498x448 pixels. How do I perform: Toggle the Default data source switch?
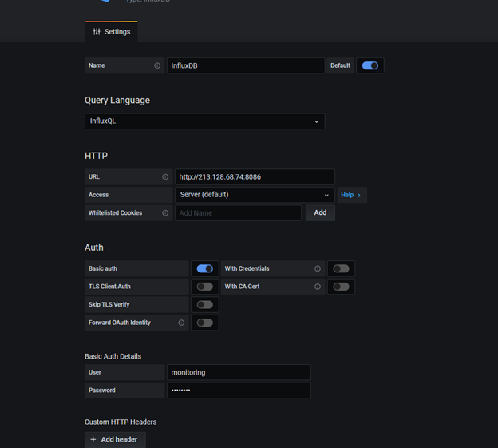click(x=370, y=65)
